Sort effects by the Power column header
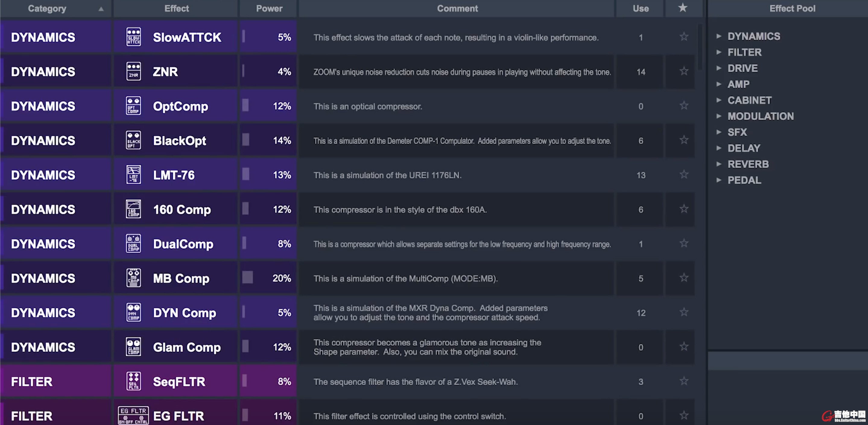This screenshot has height=425, width=868. pos(269,8)
